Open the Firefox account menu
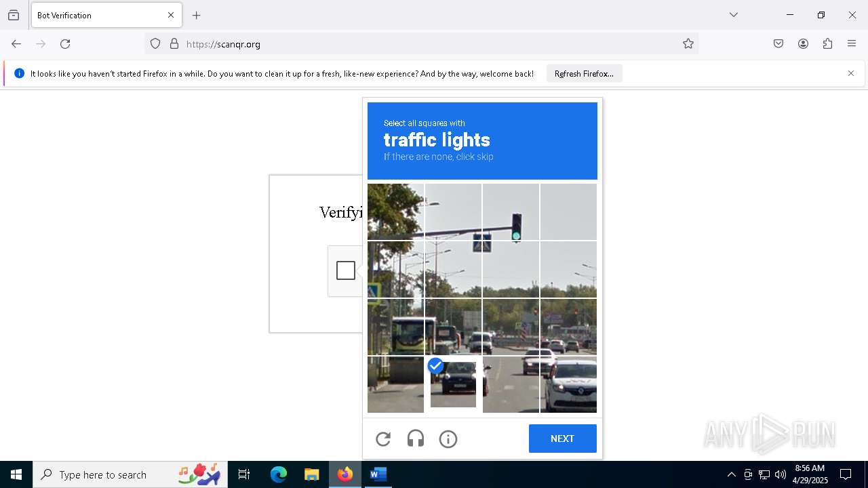The height and width of the screenshot is (488, 868). [803, 44]
